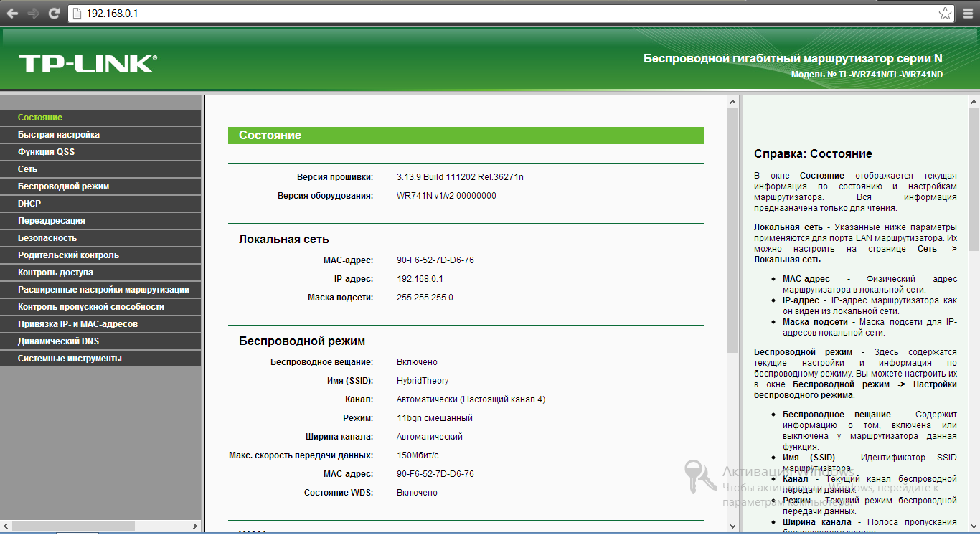Open Быстрая настройка in sidebar
The height and width of the screenshot is (535, 980).
point(100,135)
